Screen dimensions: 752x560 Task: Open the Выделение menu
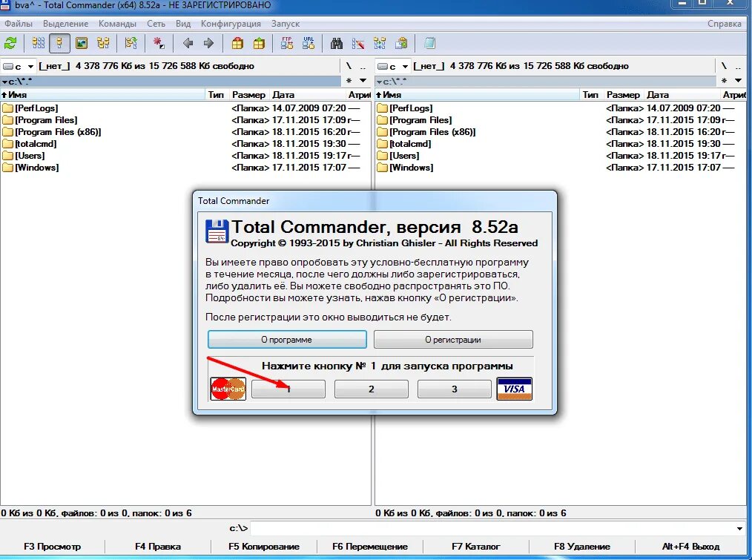66,24
